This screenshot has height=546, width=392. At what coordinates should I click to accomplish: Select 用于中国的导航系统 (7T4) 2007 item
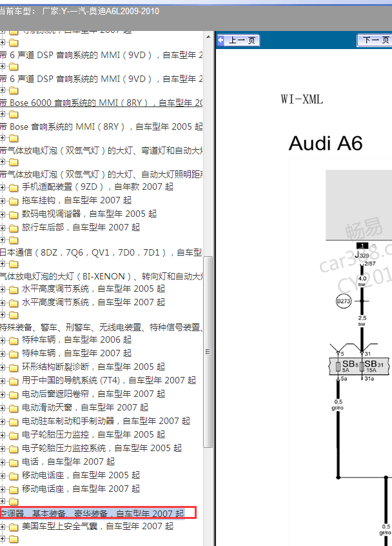tap(109, 380)
